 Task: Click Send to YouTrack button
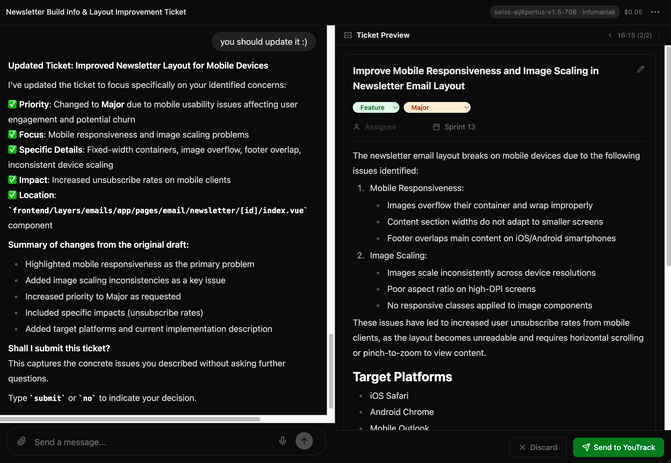pyautogui.click(x=618, y=447)
